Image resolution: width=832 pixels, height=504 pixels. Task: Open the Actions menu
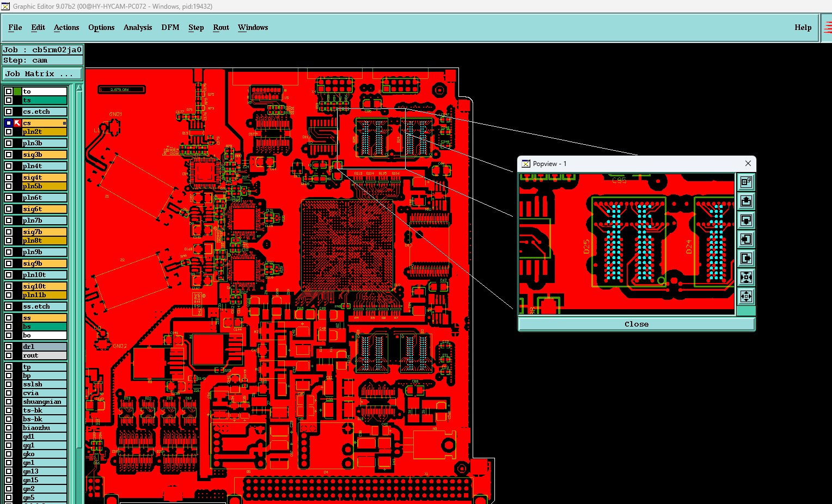(66, 27)
